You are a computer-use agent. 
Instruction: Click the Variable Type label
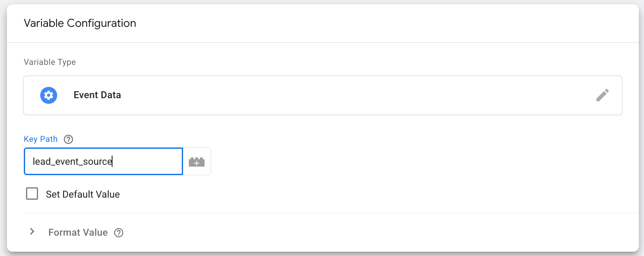(x=50, y=62)
